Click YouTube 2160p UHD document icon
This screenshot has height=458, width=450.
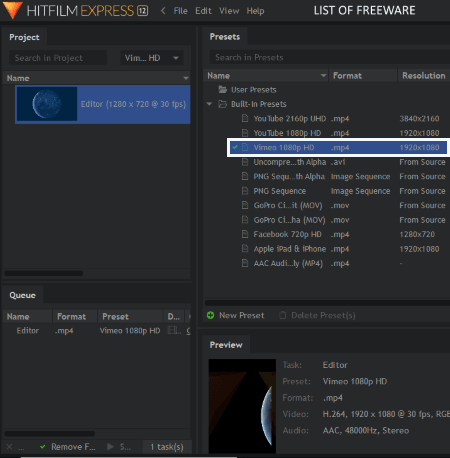tap(245, 118)
